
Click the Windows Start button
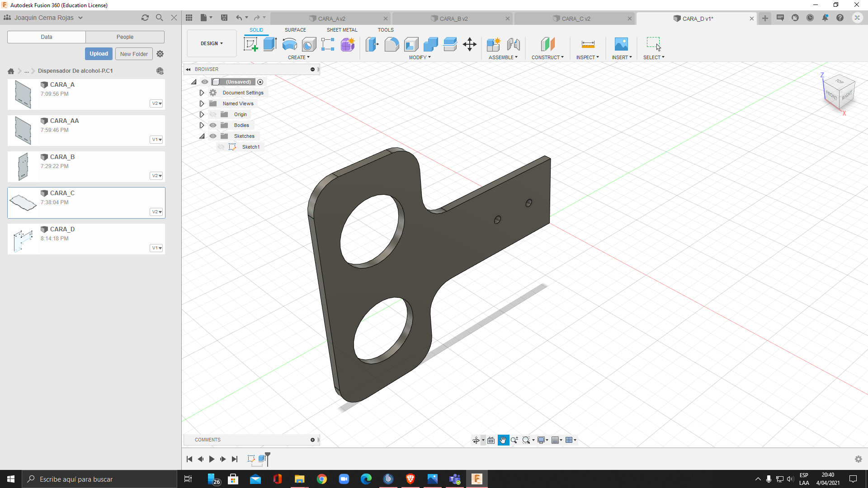11,479
